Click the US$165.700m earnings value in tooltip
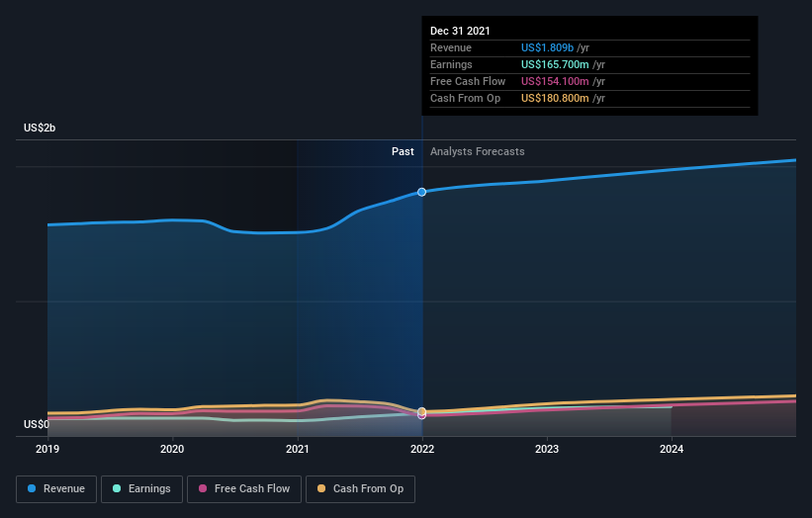The height and width of the screenshot is (518, 812). coord(555,64)
